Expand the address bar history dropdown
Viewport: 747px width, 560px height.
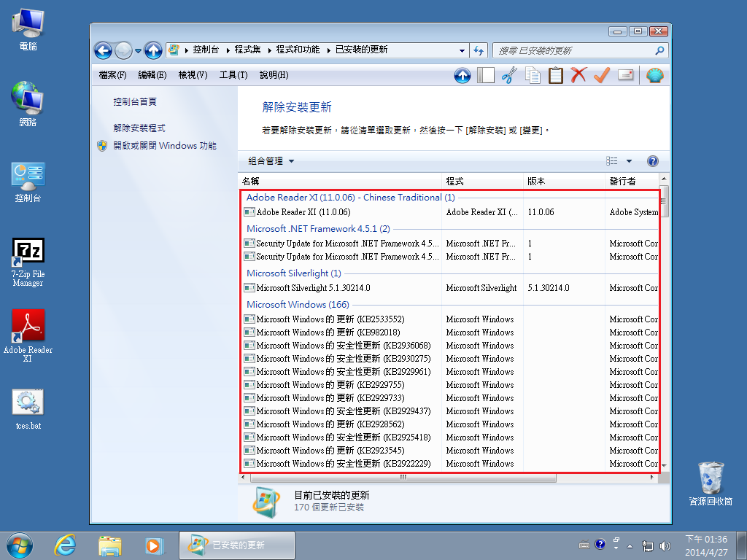click(x=462, y=50)
